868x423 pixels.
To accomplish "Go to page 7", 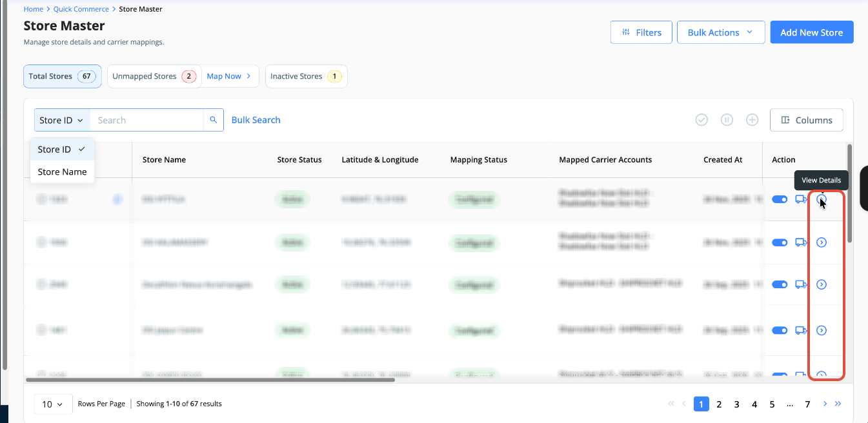I will (807, 404).
